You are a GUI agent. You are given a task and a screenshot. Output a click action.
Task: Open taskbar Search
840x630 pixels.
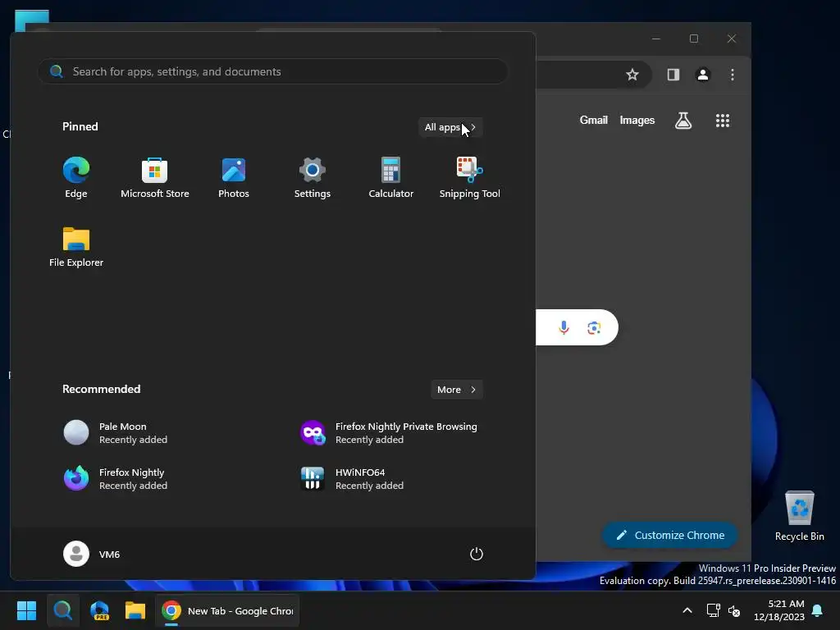click(x=62, y=610)
